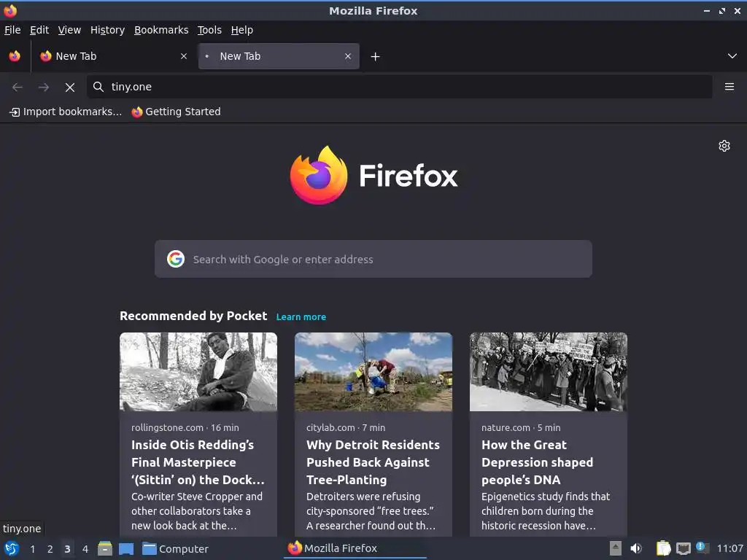
Task: Click the 11:07 clock in the taskbar
Action: pos(729,548)
